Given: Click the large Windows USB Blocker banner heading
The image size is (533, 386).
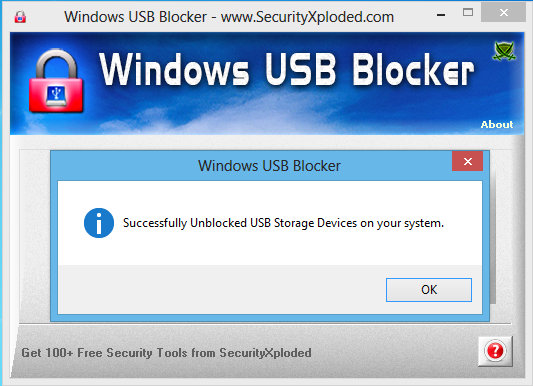Looking at the screenshot, I should tap(286, 70).
